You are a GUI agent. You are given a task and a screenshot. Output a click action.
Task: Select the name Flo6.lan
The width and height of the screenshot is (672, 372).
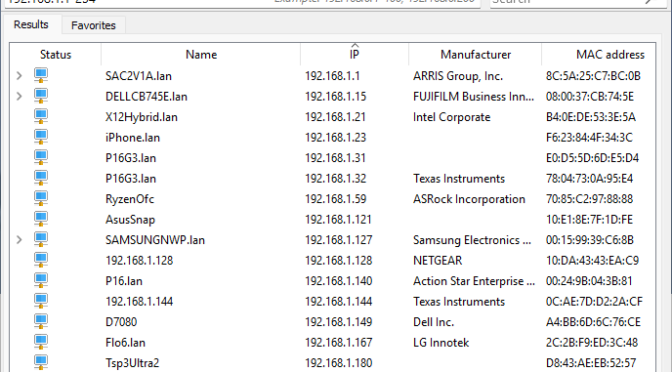point(125,342)
